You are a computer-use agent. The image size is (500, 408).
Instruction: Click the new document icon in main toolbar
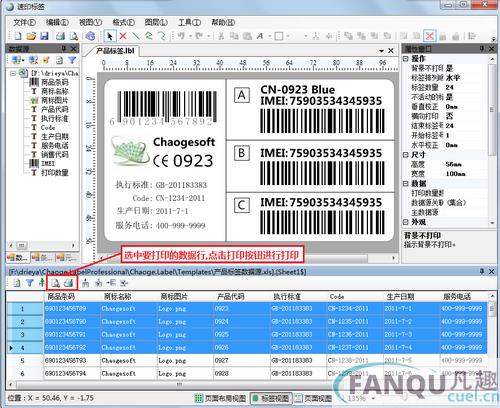[18, 36]
